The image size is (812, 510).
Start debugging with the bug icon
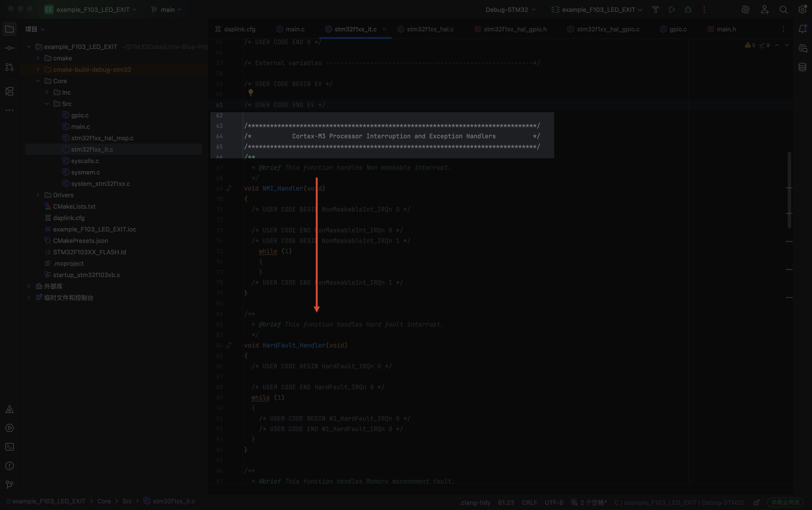click(688, 10)
